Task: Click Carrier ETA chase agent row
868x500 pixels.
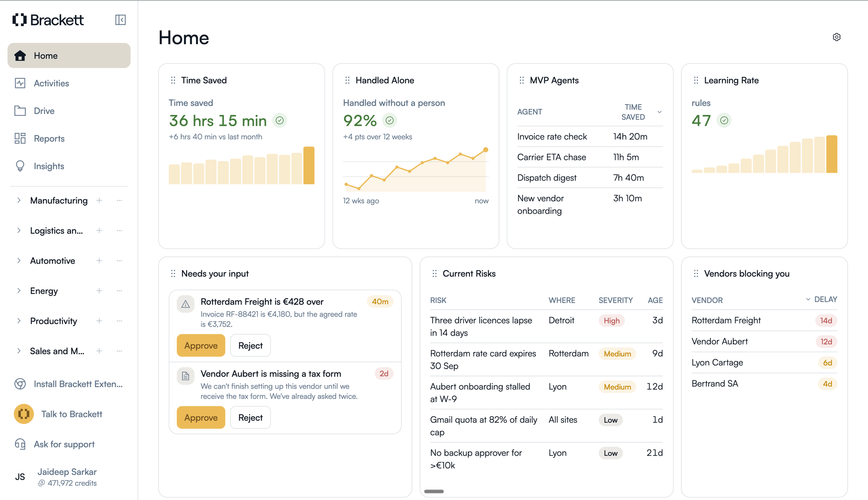Action: [590, 157]
